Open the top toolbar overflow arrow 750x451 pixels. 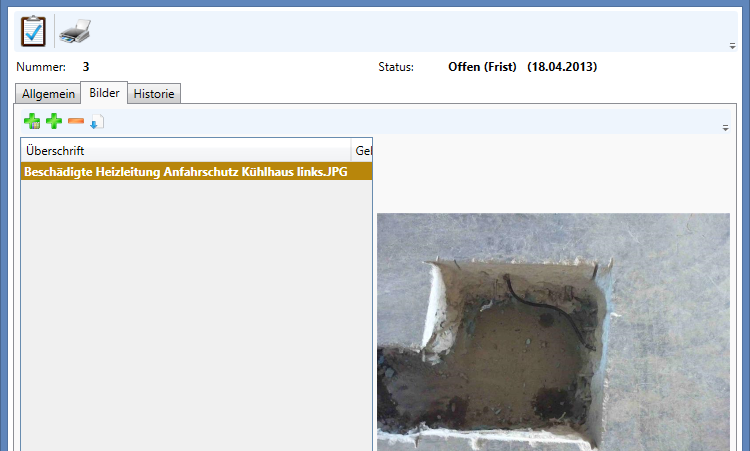point(732,46)
